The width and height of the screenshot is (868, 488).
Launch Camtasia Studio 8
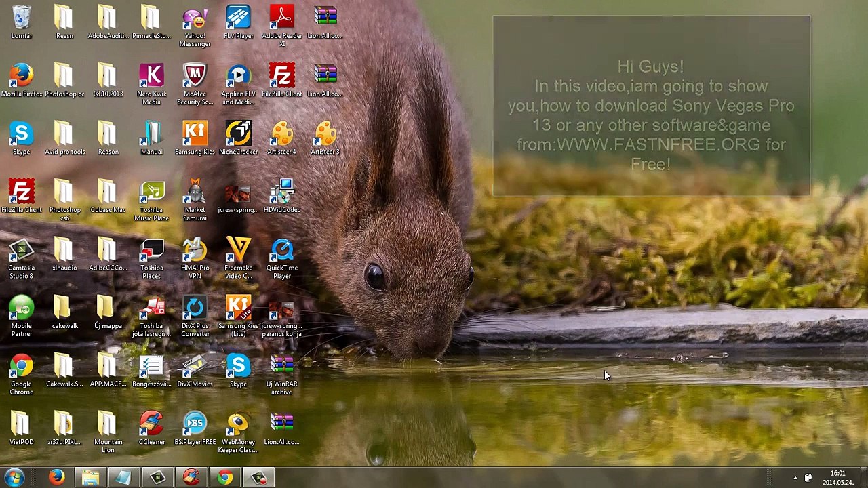tap(22, 258)
